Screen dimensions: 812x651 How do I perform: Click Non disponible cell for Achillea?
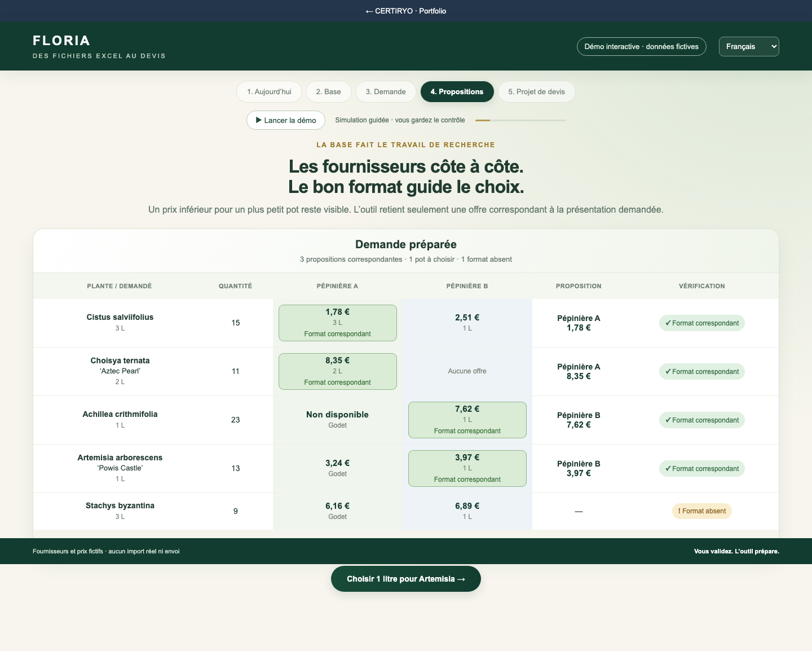338,420
